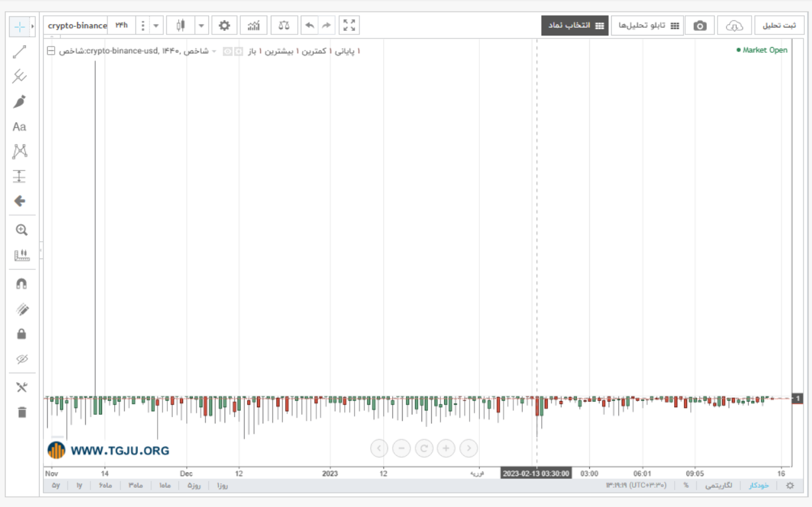Open the XABCD pattern tool

pyautogui.click(x=20, y=151)
